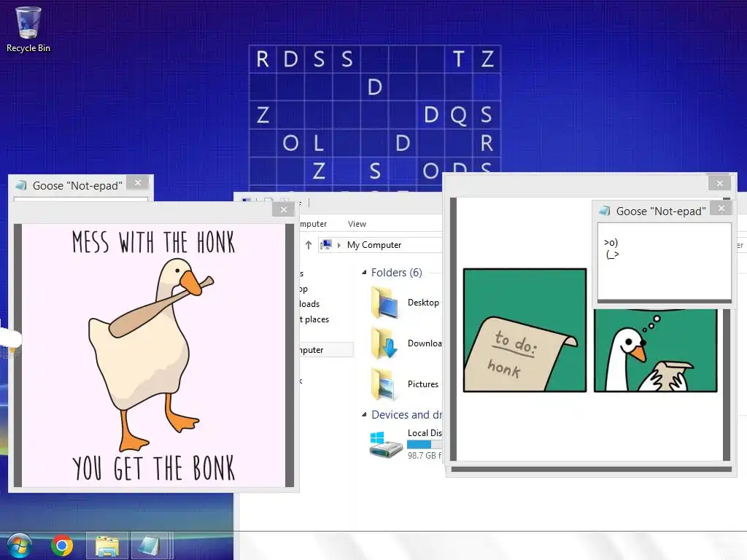The width and height of the screenshot is (747, 560).
Task: Select the Computer item in navigation pane
Action: point(326,350)
